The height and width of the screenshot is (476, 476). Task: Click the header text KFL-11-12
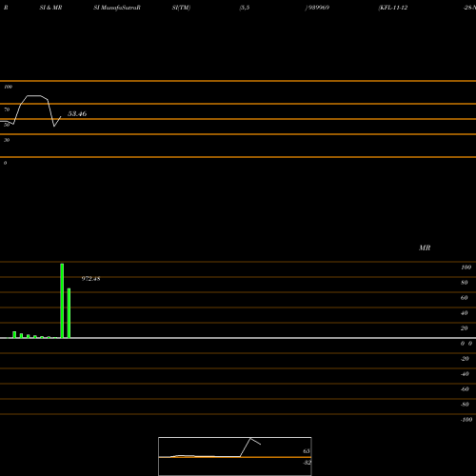point(393,8)
